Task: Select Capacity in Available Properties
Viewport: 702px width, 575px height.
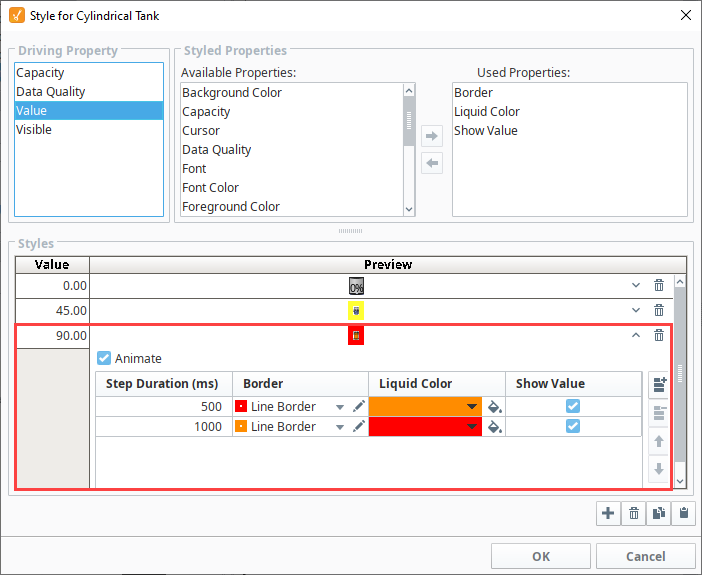Action: click(292, 112)
